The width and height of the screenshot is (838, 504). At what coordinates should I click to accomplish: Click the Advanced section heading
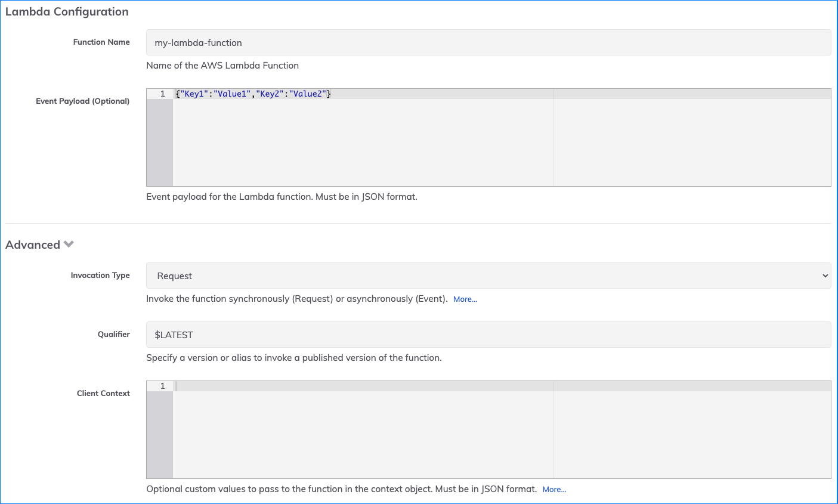33,245
